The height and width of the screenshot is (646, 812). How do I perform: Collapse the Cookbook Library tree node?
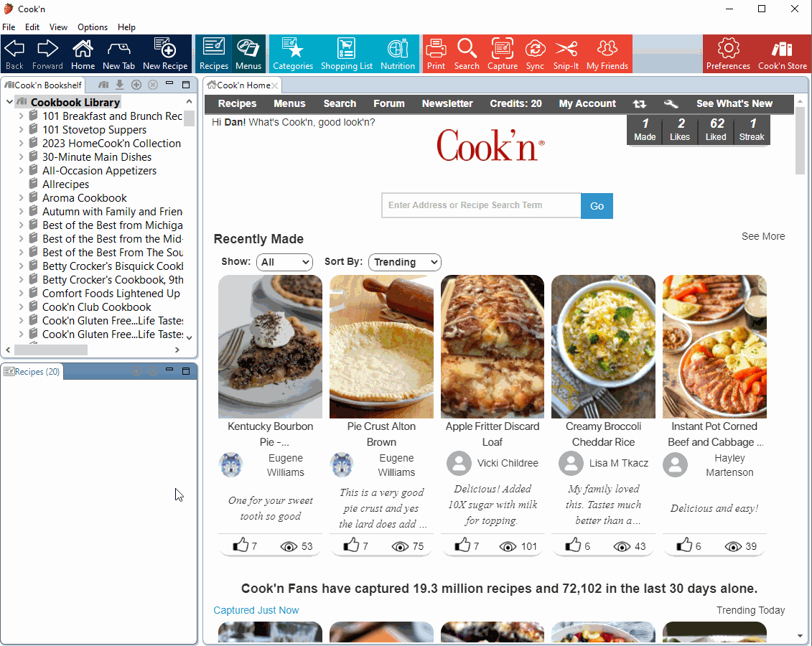click(9, 102)
